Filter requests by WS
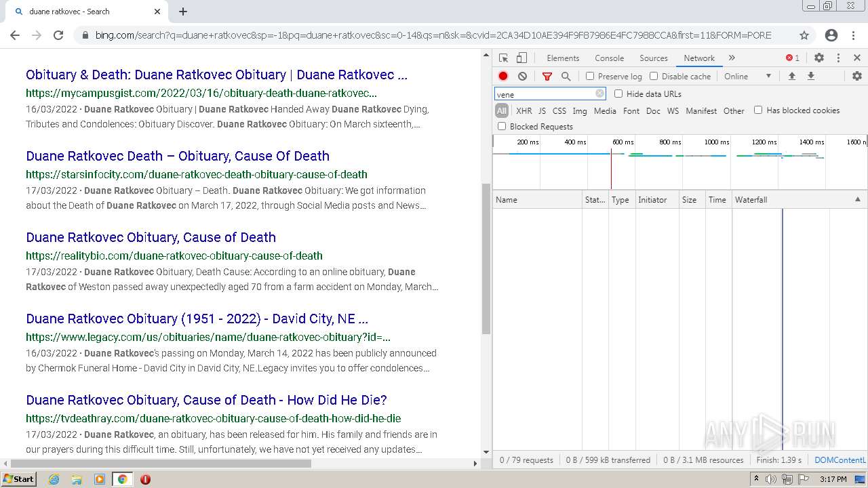The image size is (868, 488). (673, 111)
